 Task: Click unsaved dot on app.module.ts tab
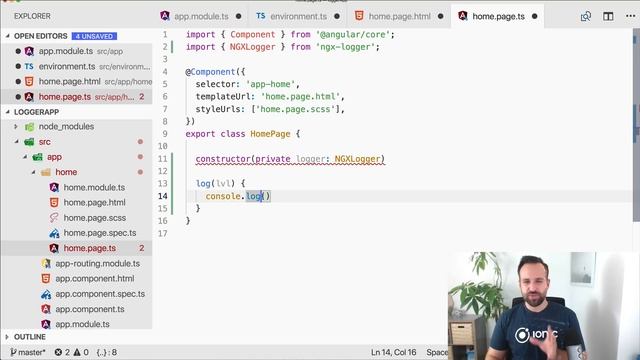[x=239, y=16]
